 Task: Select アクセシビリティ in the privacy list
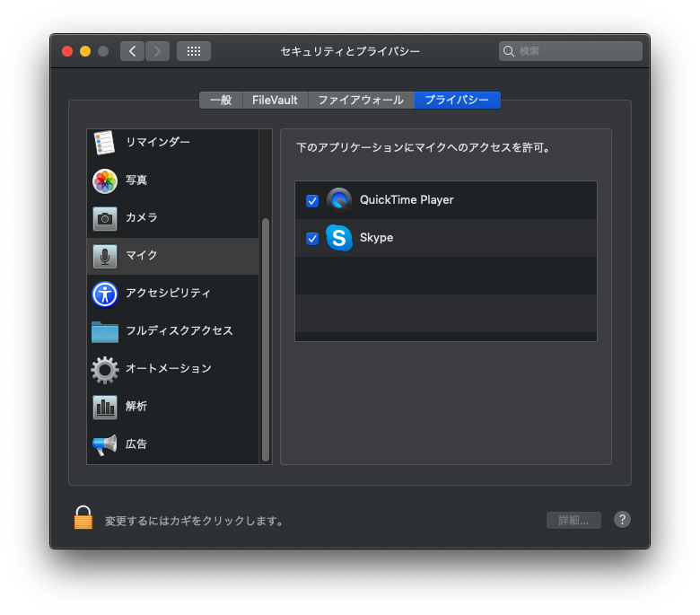173,294
